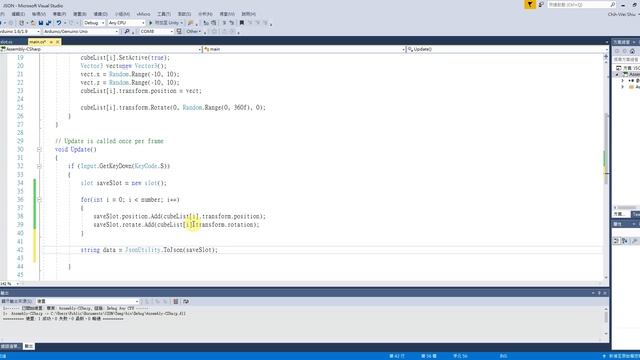Switch to the Error List tab at bottom
Viewport: 640px width, 360px height.
pos(10,346)
